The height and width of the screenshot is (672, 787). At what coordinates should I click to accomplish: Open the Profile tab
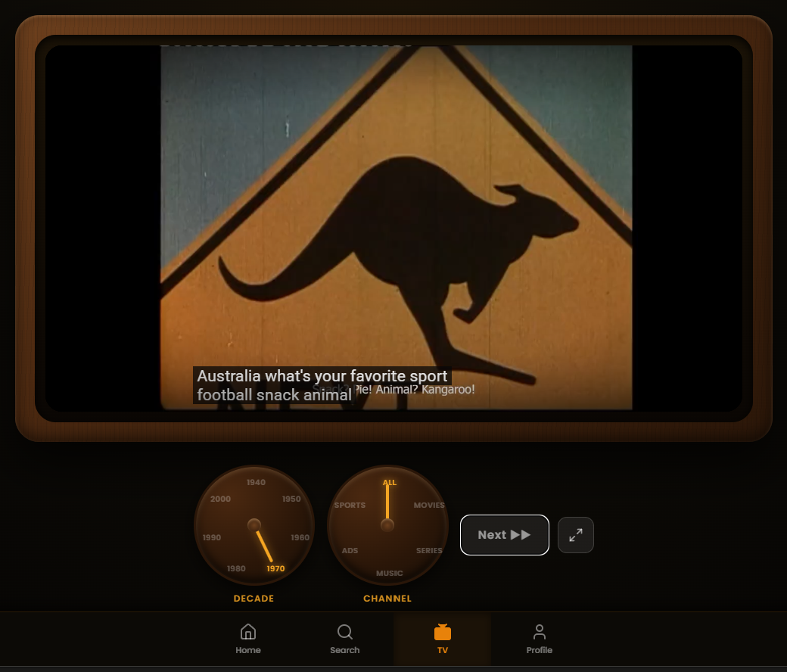[x=539, y=639]
